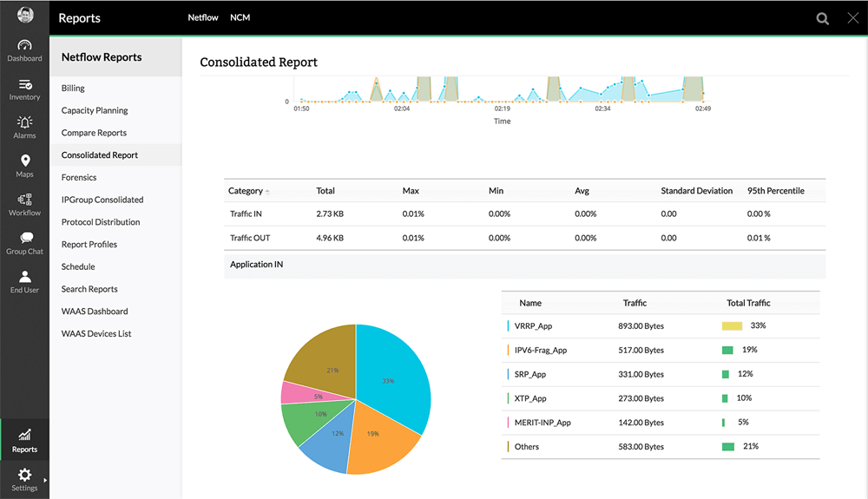Open Group Chat
This screenshot has width=868, height=499.
point(24,244)
